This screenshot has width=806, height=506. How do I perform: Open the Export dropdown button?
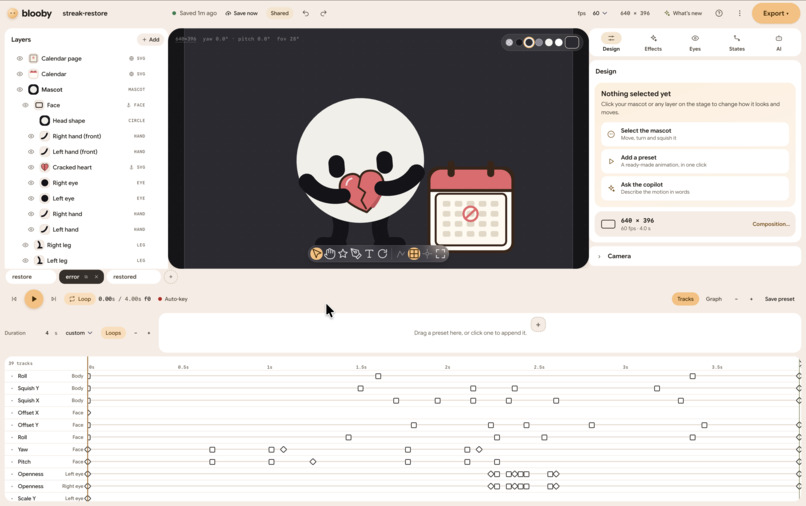click(775, 13)
